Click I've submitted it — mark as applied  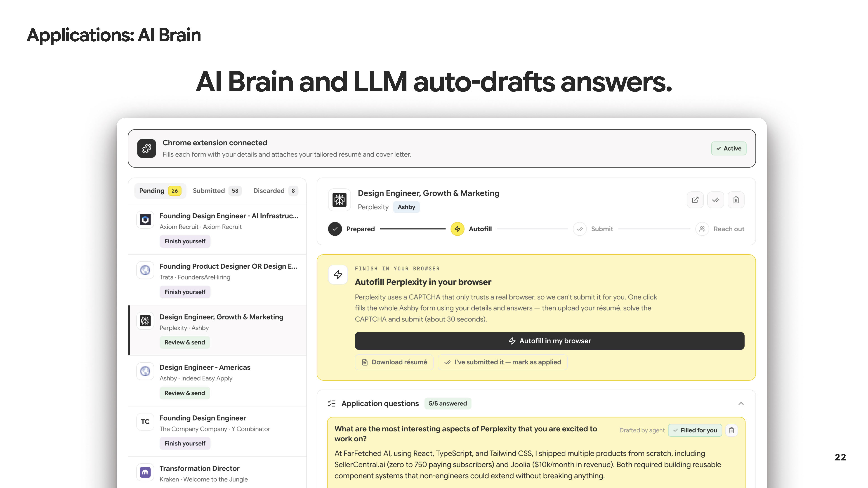coord(503,362)
